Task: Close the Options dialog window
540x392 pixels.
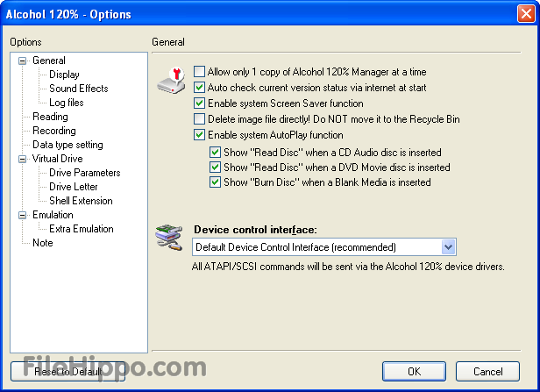Action: click(526, 14)
